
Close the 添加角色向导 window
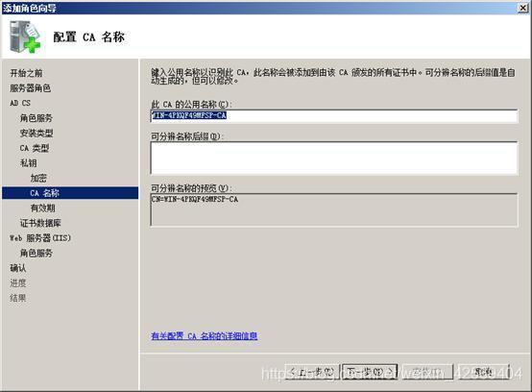click(522, 8)
